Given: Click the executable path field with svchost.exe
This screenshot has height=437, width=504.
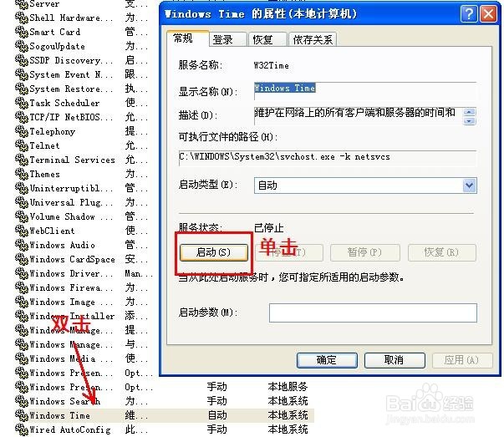Looking at the screenshot, I should [x=327, y=157].
